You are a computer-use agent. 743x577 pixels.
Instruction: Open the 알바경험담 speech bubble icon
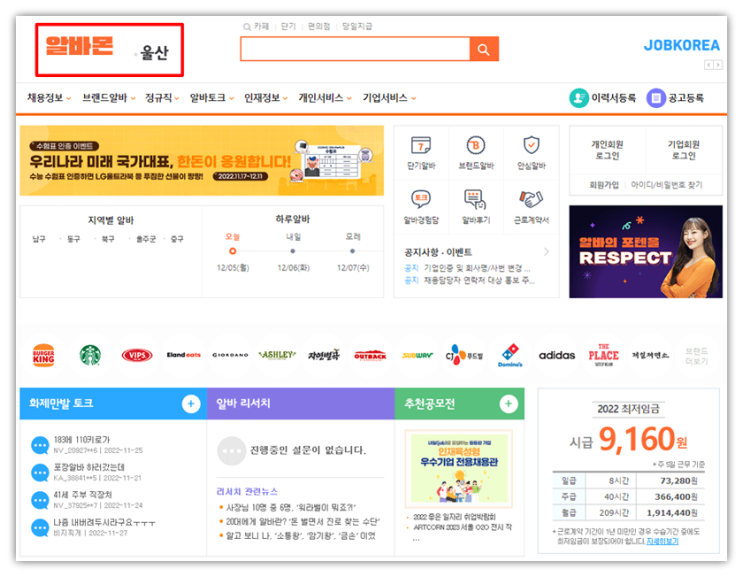click(421, 199)
